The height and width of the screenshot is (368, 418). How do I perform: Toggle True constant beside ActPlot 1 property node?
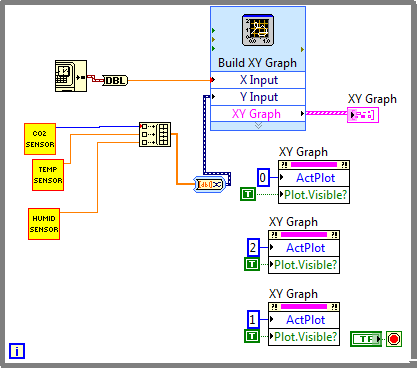252,336
